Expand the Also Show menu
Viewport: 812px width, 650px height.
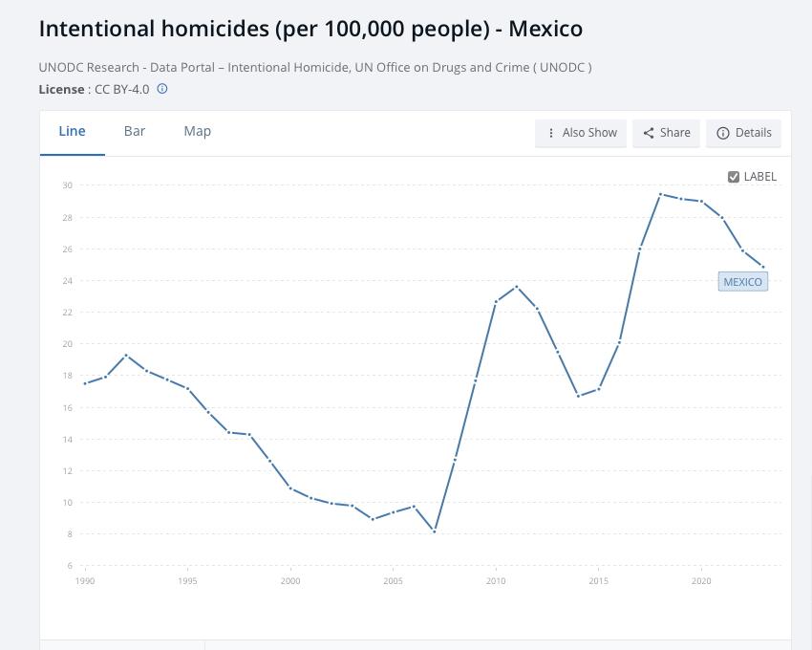click(581, 133)
